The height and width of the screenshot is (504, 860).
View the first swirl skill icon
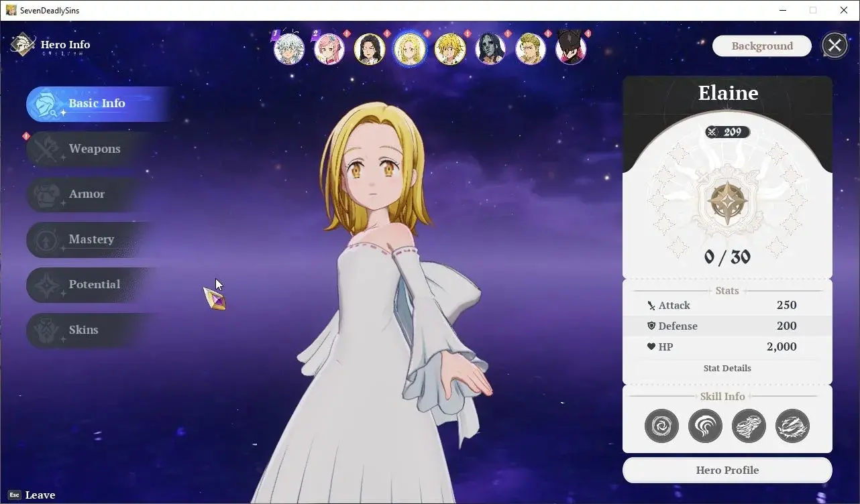[x=661, y=426]
